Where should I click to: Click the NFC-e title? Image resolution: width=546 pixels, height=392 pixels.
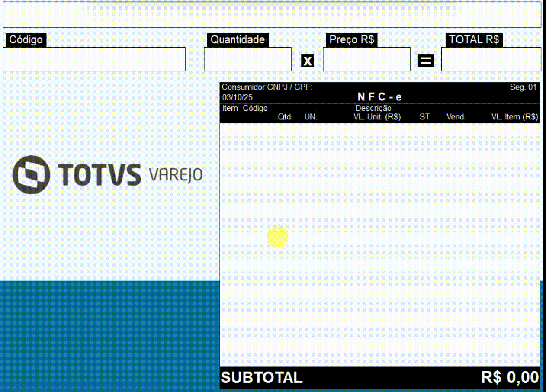(x=380, y=97)
